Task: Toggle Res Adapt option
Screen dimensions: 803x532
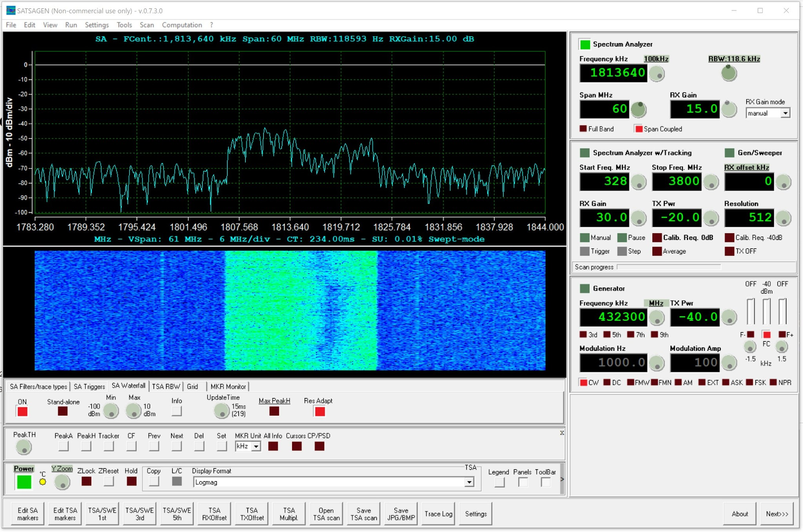Action: pos(320,412)
